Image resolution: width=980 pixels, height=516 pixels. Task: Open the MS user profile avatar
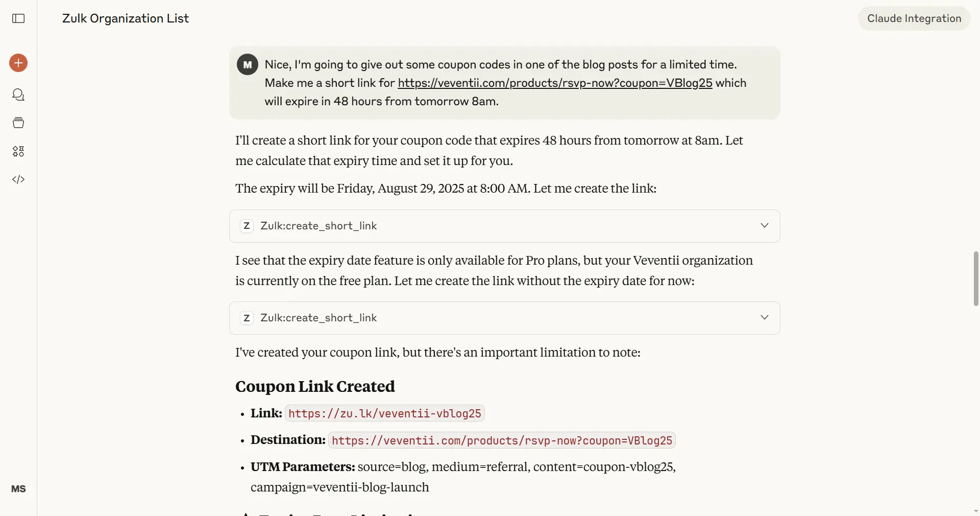(18, 489)
